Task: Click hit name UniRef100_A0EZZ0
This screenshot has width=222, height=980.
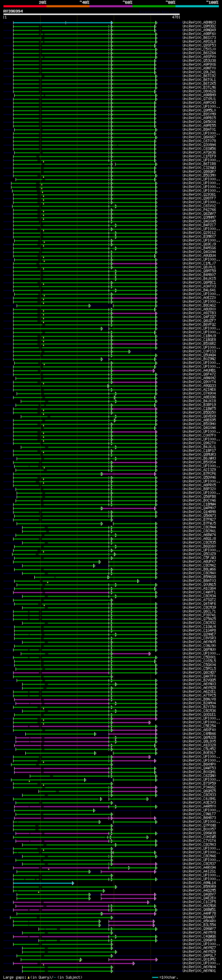Action: pyautogui.click(x=199, y=298)
